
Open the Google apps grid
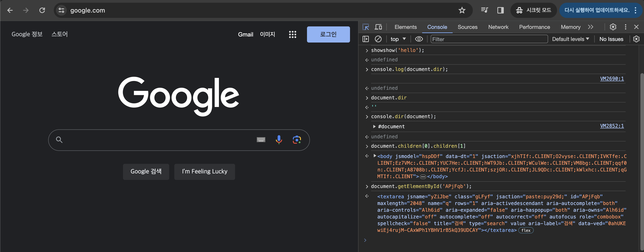pyautogui.click(x=292, y=34)
